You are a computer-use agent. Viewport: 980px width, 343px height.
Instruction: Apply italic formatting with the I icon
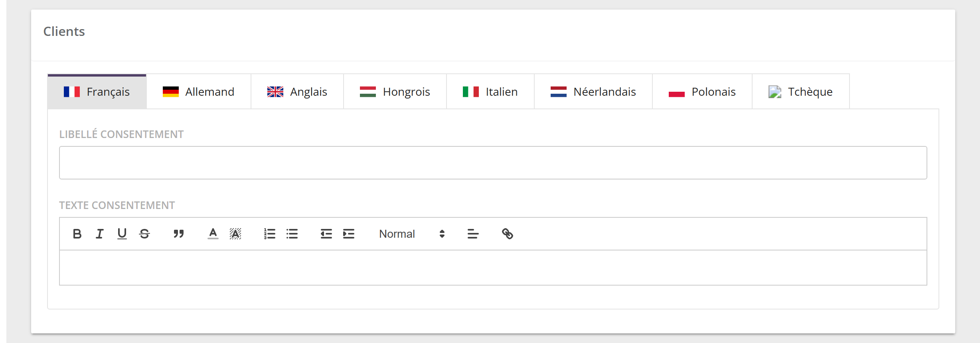(x=100, y=234)
